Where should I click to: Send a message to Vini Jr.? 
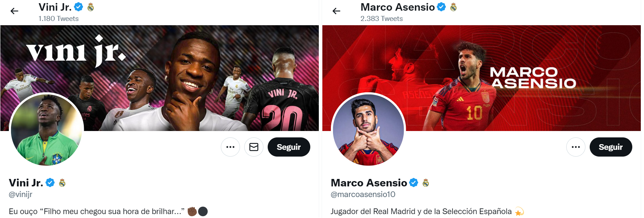point(254,147)
